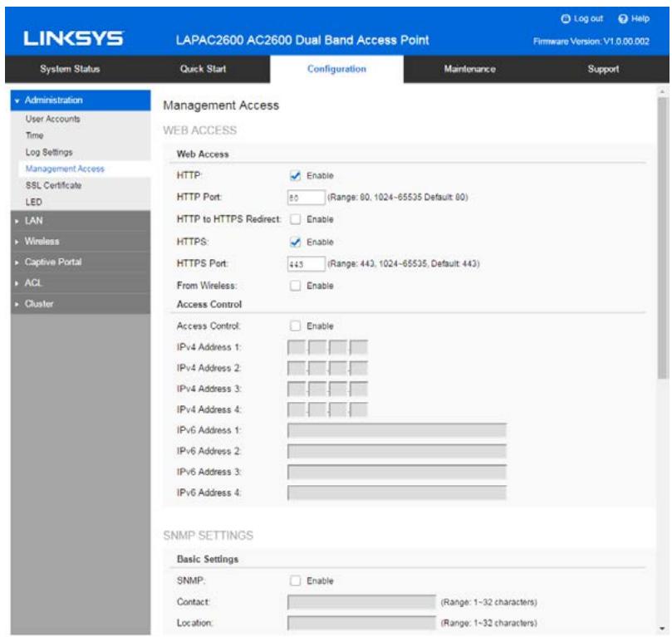Switch to the Quick Start tab
The height and width of the screenshot is (637, 672).
[x=203, y=69]
